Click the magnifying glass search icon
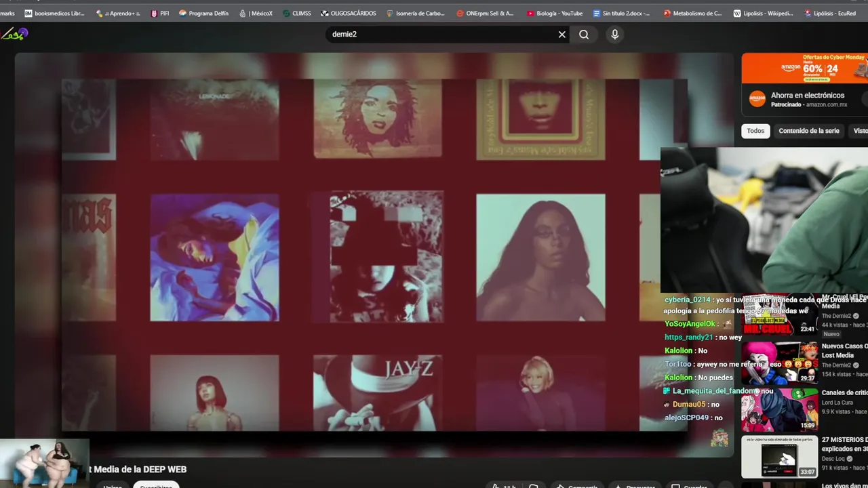The image size is (868, 488). coord(584,35)
